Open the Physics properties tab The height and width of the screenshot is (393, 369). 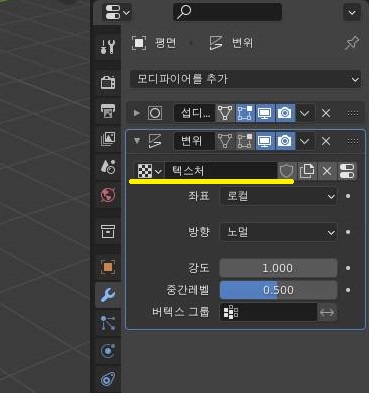tap(108, 351)
